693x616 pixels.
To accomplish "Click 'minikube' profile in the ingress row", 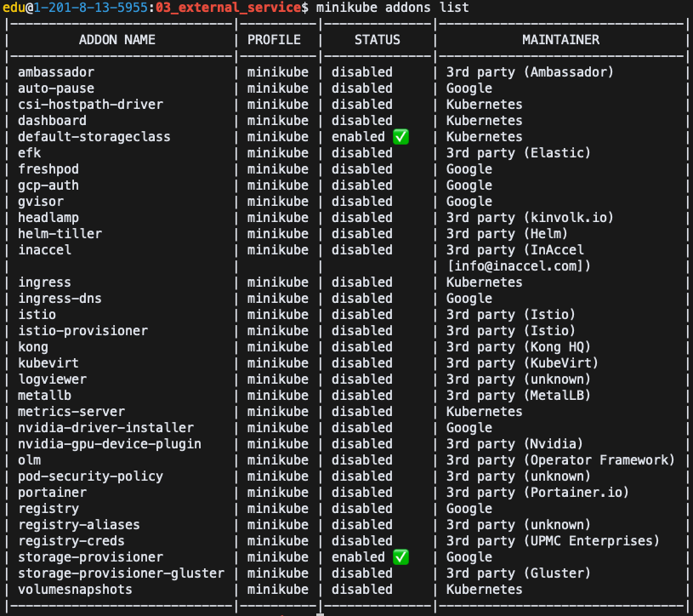I will tap(277, 282).
